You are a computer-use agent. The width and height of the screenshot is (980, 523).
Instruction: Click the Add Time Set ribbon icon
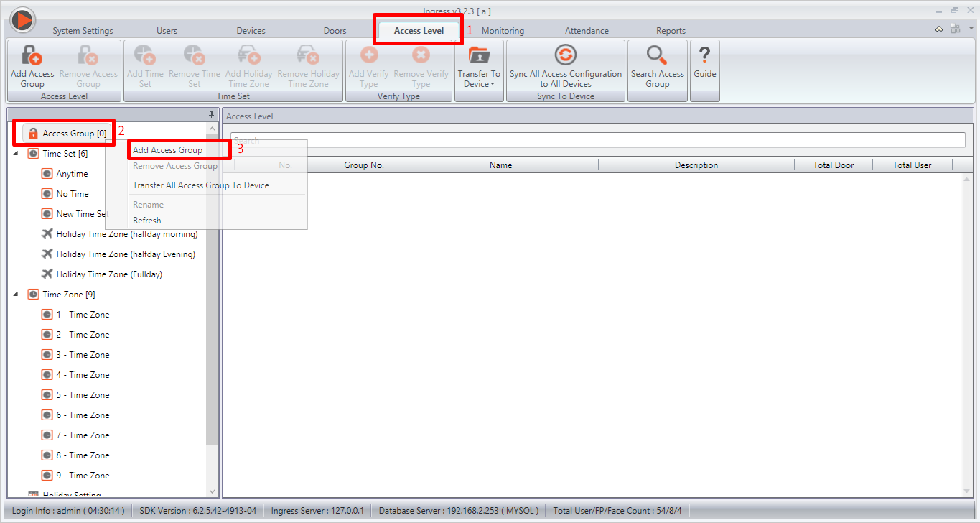[x=145, y=55]
